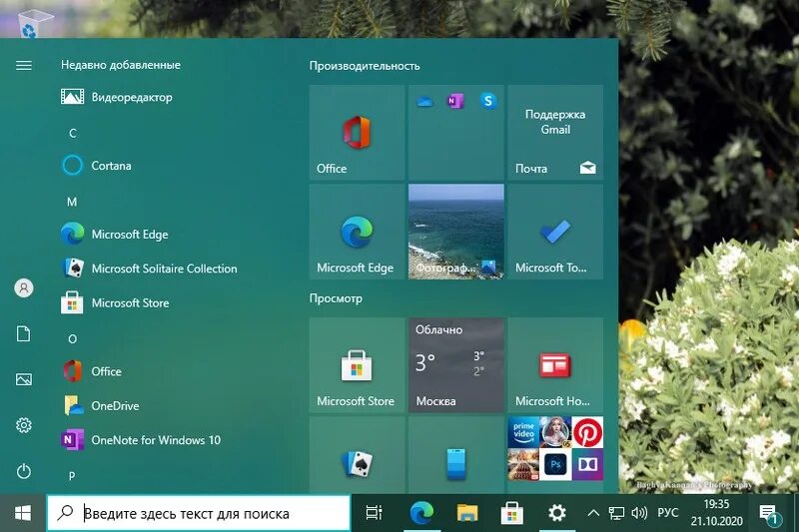The width and height of the screenshot is (799, 532).
Task: Open the OneNote icon in the tile folder
Action: point(455,101)
